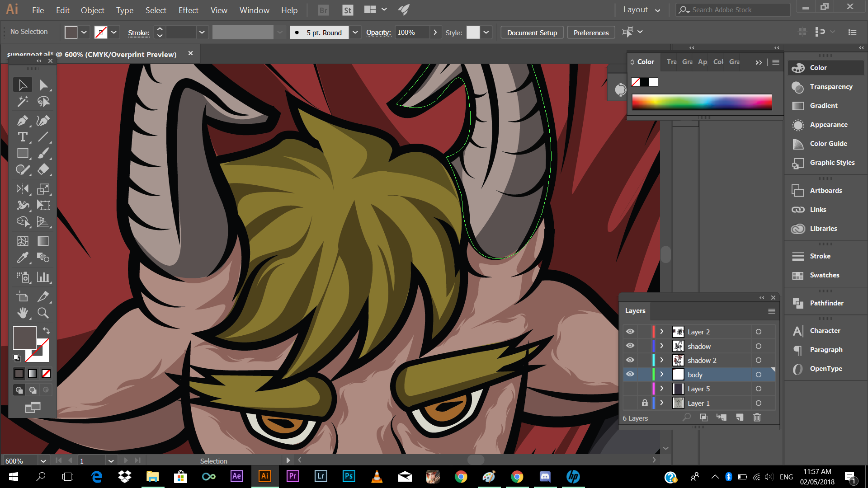Open the zoom level dropdown
Screen dimensions: 868x488
pos(43,461)
